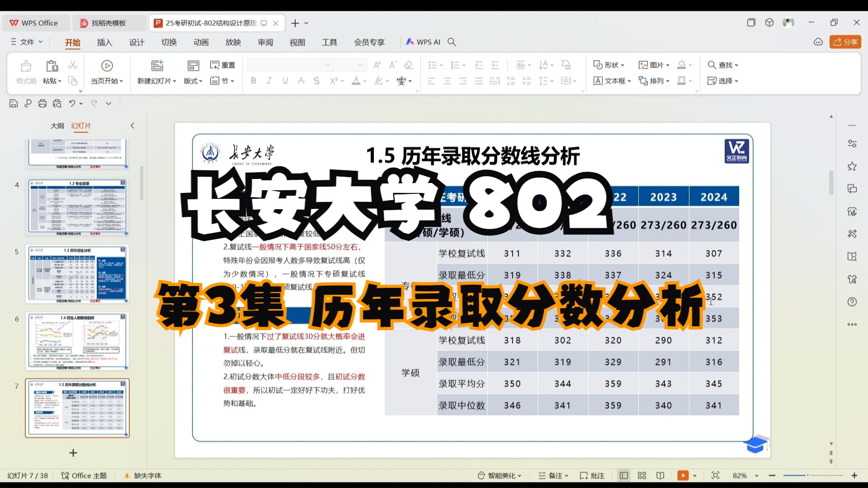Image resolution: width=868 pixels, height=488 pixels.
Task: Open the Picture dropdown
Action: (654, 65)
